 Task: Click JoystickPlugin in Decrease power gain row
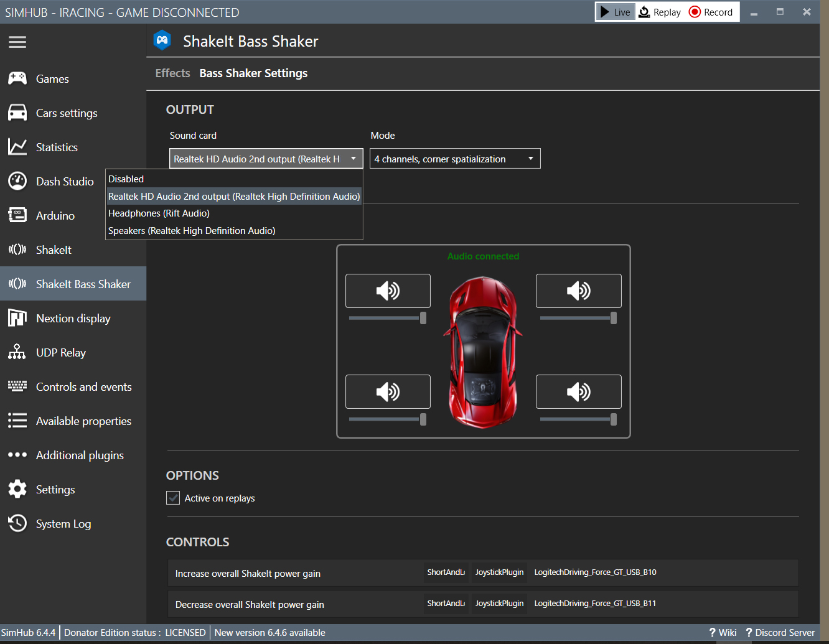coord(499,604)
